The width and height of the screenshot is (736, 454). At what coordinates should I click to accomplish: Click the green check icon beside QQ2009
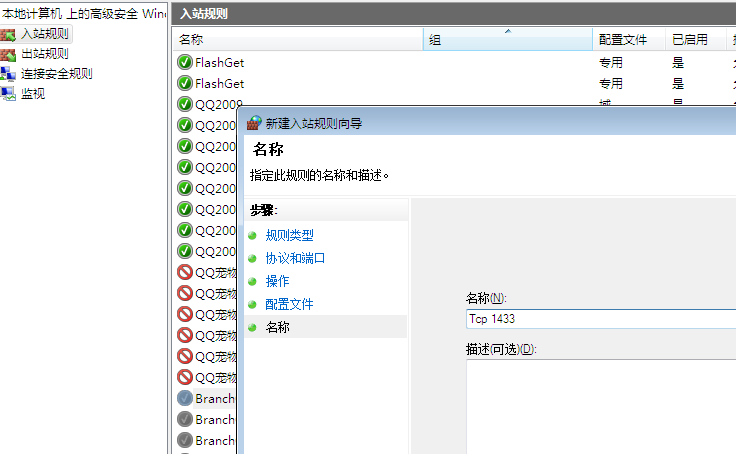point(185,104)
